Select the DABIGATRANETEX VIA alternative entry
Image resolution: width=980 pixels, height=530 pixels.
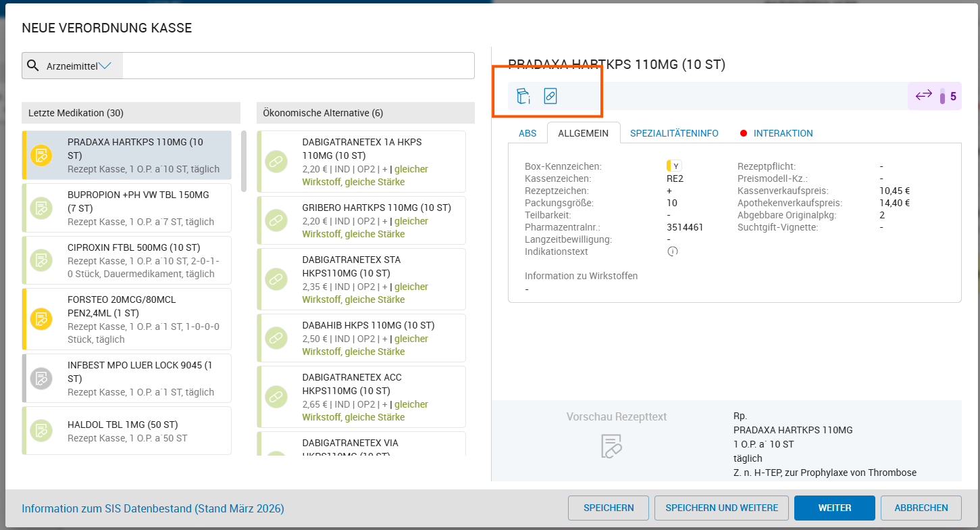[x=361, y=443]
